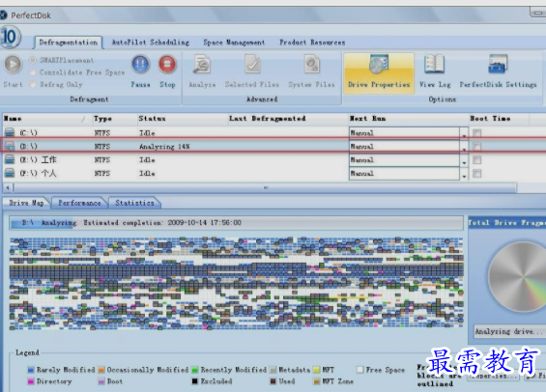Image resolution: width=546 pixels, height=392 pixels.
Task: Click the Pause icon
Action: [141, 65]
